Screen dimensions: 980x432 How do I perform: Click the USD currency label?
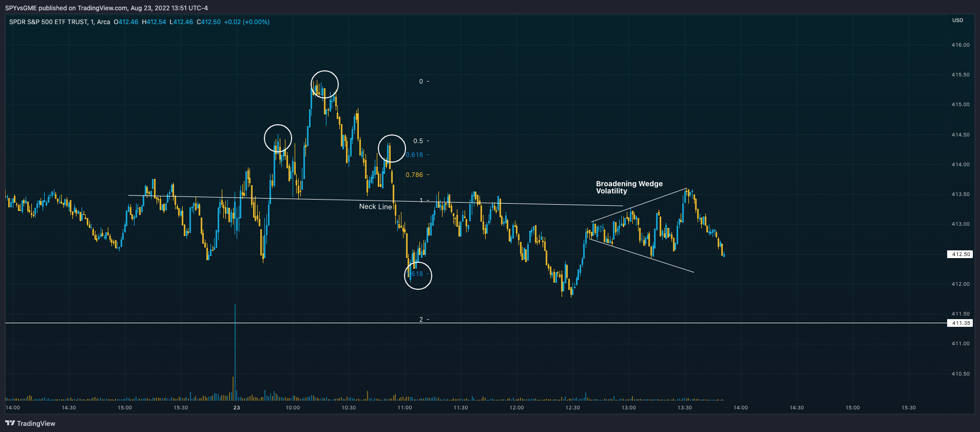957,21
